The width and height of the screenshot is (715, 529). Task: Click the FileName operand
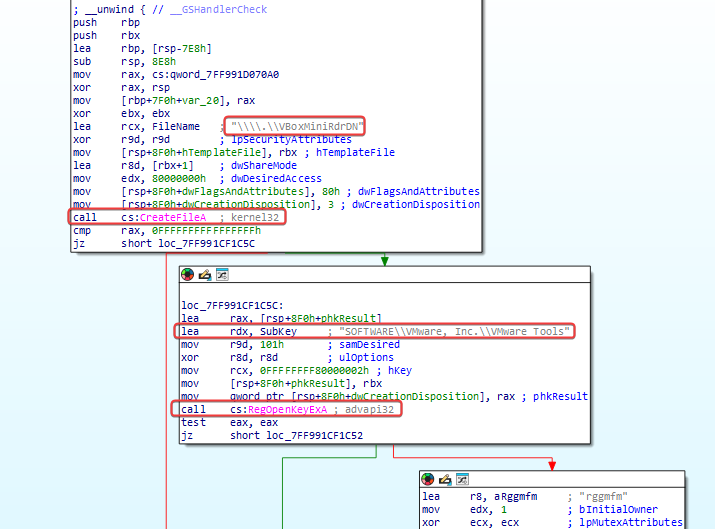point(176,126)
